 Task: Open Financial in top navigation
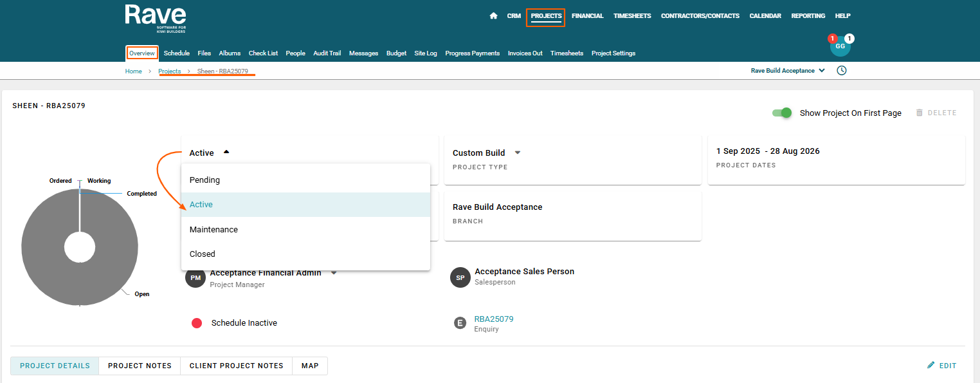[588, 16]
